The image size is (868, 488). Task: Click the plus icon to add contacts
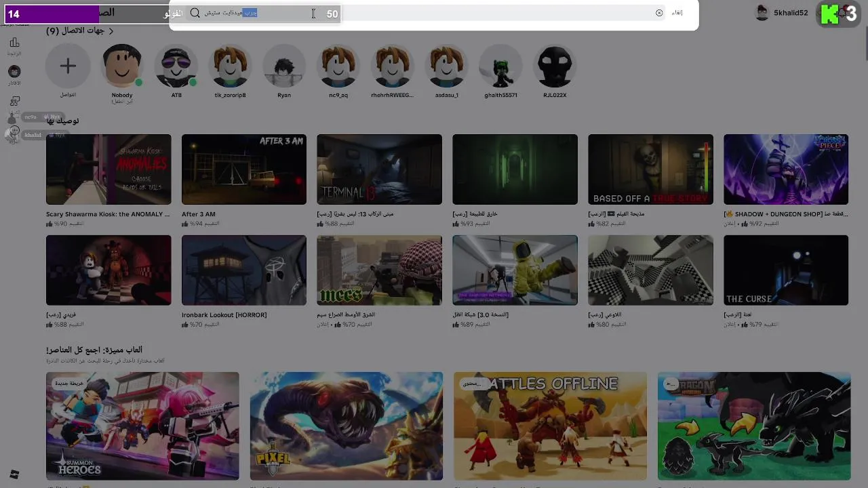coord(68,66)
